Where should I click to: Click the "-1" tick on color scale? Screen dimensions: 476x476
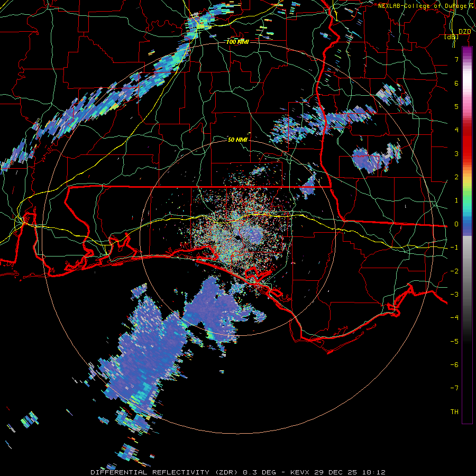coord(454,248)
